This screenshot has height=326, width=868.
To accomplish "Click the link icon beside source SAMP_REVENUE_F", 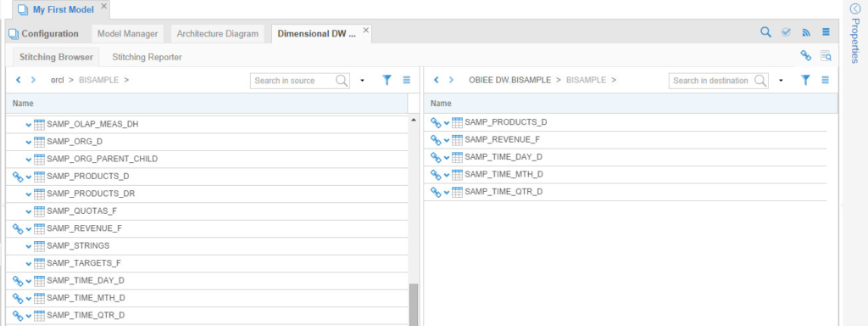I will click(19, 228).
